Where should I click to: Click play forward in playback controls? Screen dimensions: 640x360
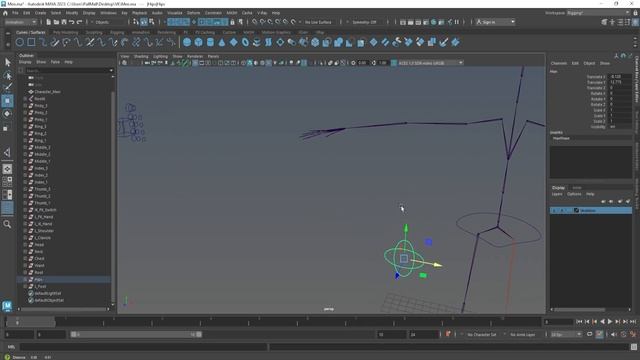tap(610, 322)
